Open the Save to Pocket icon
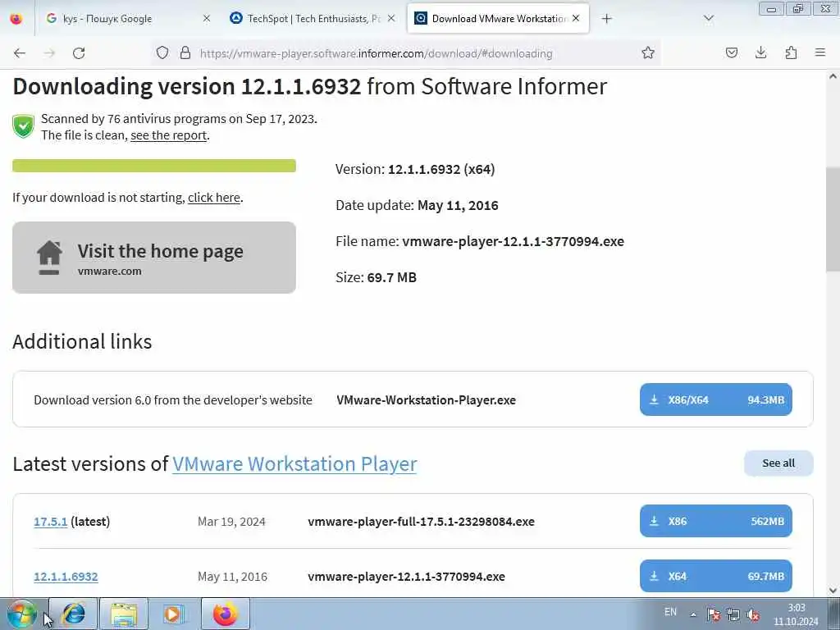 coord(732,52)
